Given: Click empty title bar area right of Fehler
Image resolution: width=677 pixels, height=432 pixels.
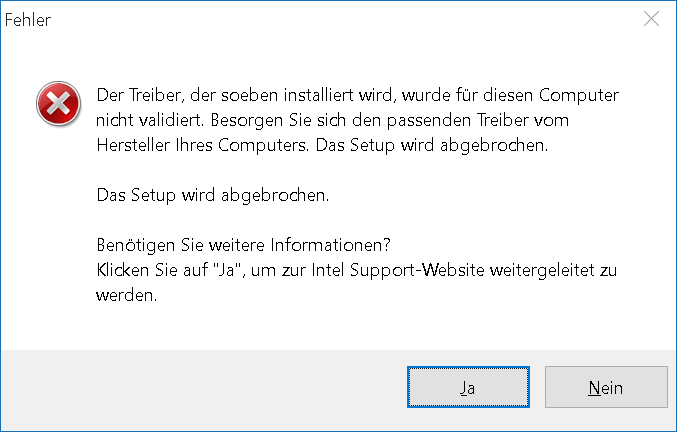Looking at the screenshot, I should [x=340, y=20].
